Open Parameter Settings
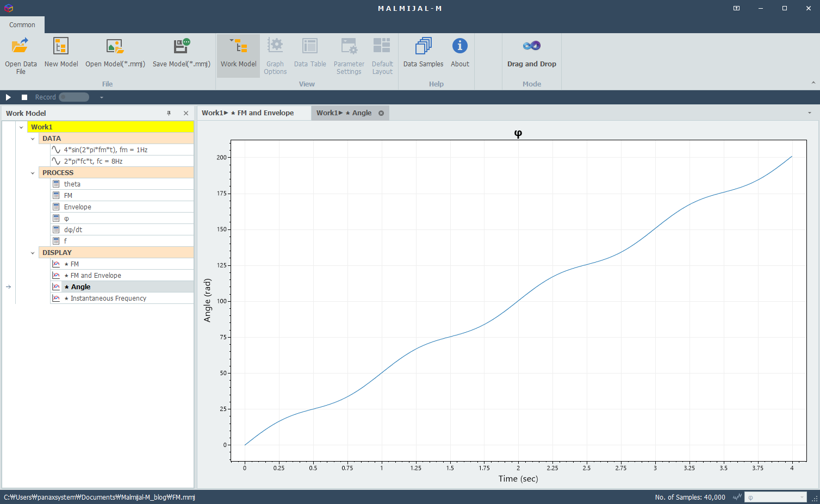 click(x=349, y=55)
